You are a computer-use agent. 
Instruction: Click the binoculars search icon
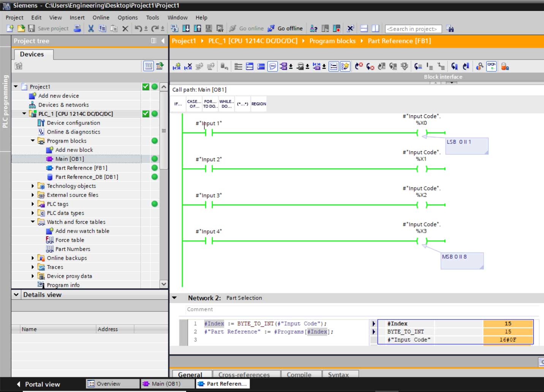point(450,28)
